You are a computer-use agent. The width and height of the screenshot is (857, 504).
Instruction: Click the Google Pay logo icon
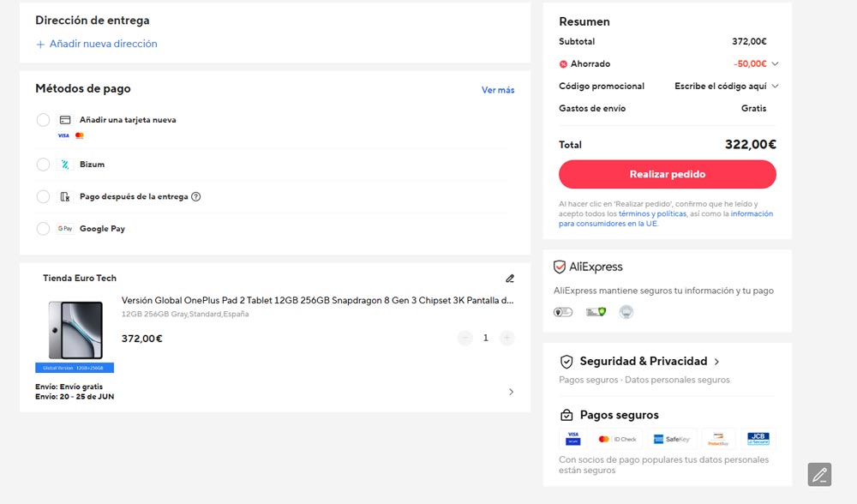(x=65, y=229)
